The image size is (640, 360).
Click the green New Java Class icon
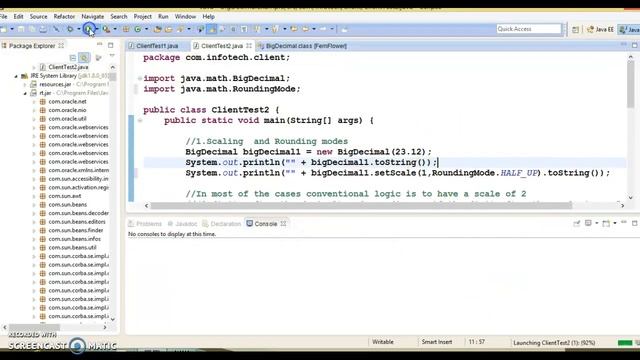pyautogui.click(x=138, y=29)
